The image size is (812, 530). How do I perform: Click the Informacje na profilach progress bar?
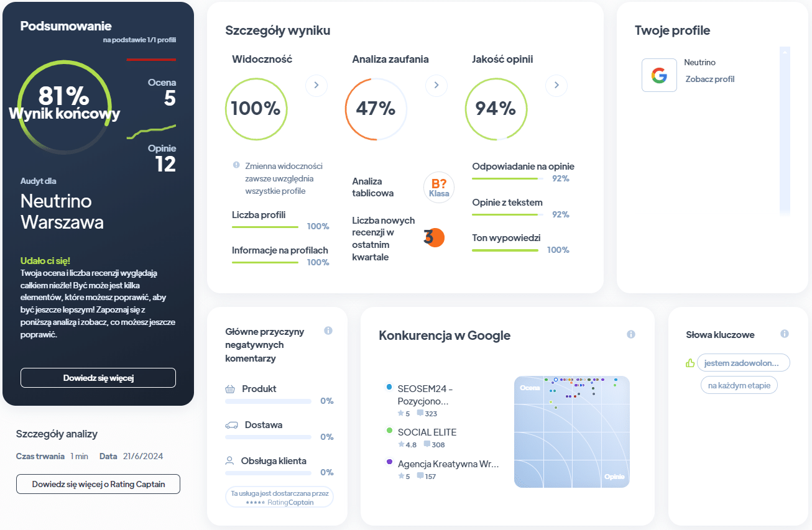click(x=265, y=262)
